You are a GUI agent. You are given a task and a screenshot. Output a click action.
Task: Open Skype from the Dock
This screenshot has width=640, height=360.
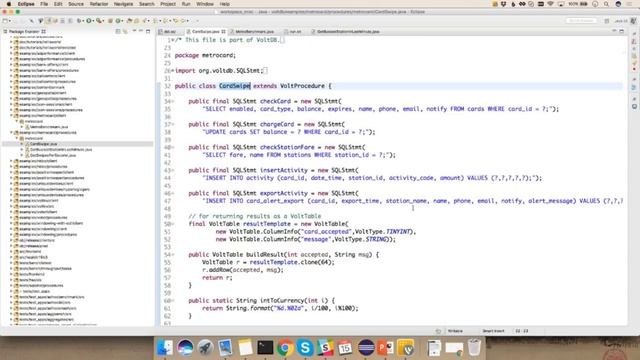305,348
